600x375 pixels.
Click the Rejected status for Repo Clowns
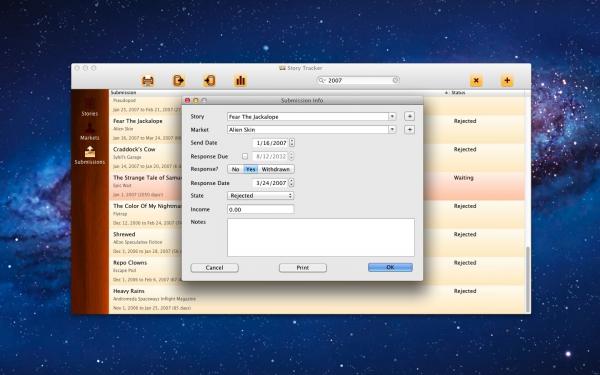coord(465,262)
